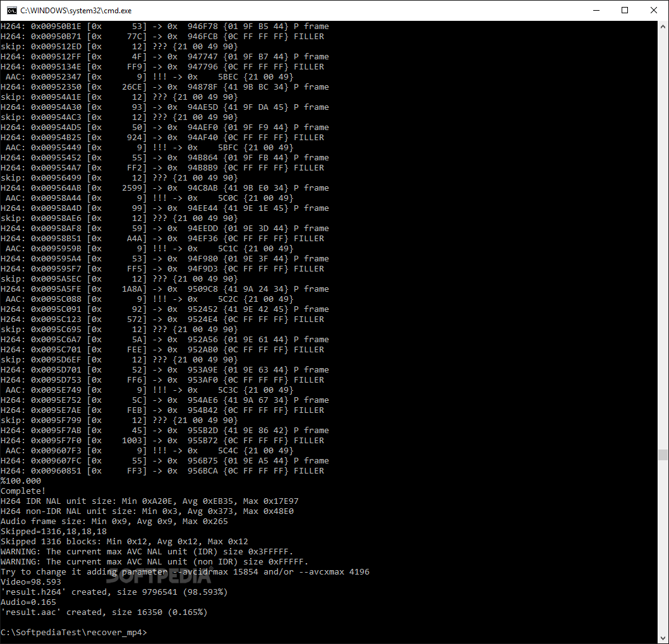Click the H264 line at 0x0095E752
This screenshot has width=669, height=644.
tap(165, 400)
